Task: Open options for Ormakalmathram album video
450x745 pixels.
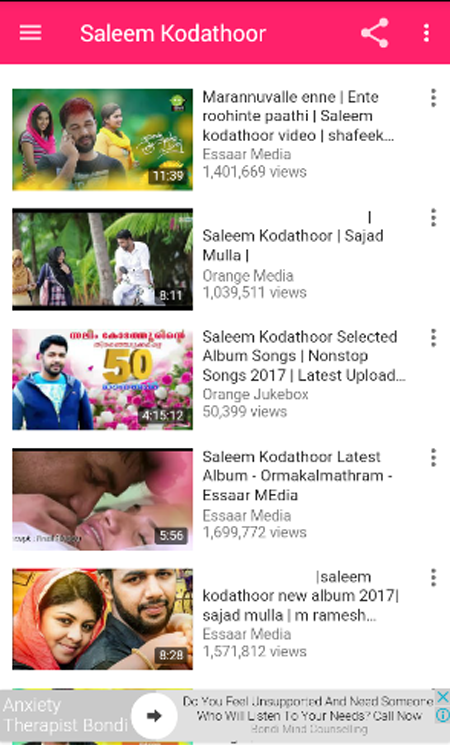Action: click(x=433, y=458)
